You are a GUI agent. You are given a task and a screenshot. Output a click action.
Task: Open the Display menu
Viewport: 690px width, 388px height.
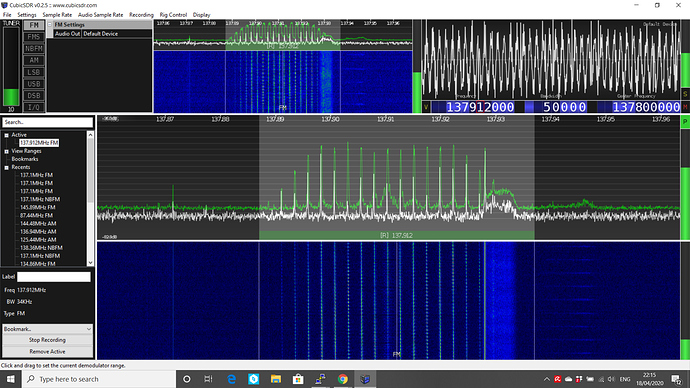coord(202,15)
